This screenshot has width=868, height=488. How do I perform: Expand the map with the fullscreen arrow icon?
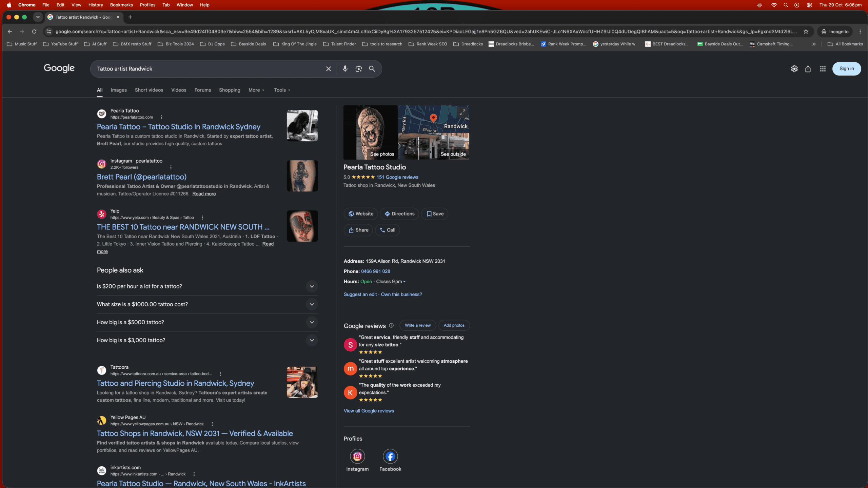click(462, 112)
